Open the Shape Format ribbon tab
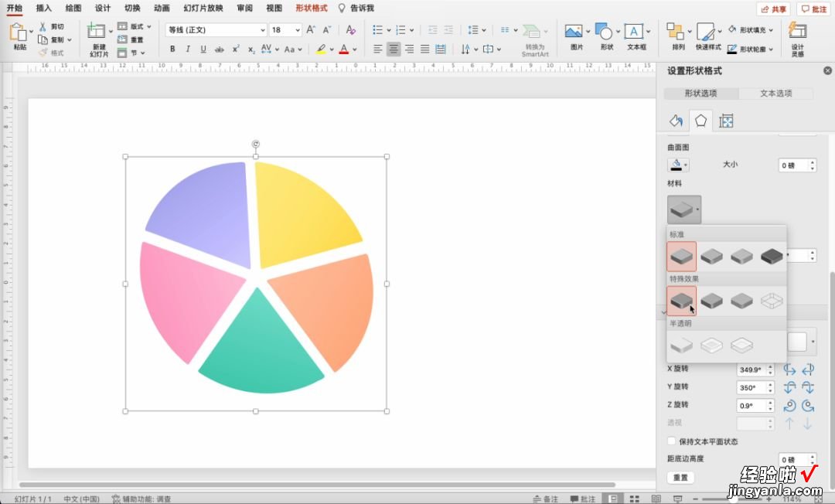This screenshot has width=835, height=504. [x=312, y=8]
